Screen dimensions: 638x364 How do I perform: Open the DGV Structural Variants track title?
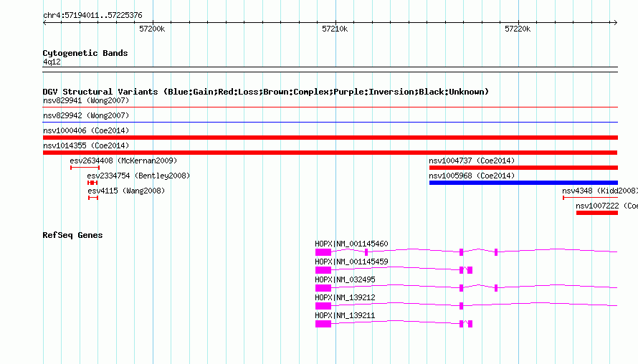click(265, 92)
